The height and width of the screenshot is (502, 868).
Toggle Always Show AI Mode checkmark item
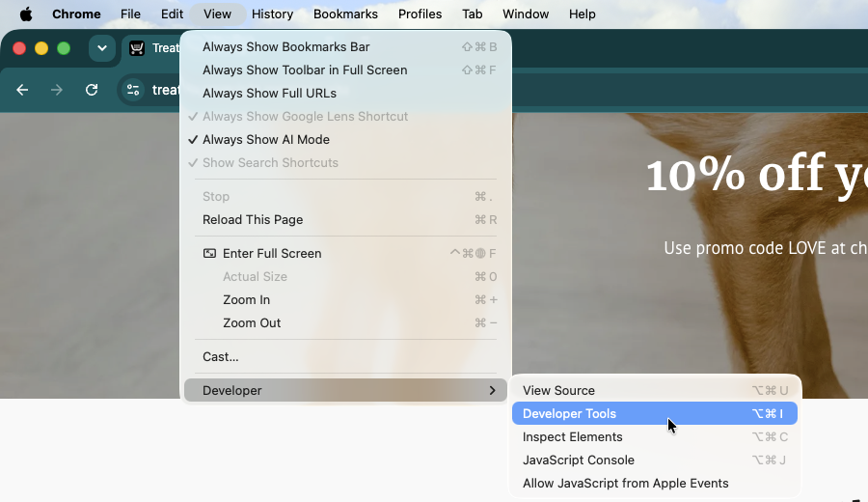pyautogui.click(x=346, y=140)
